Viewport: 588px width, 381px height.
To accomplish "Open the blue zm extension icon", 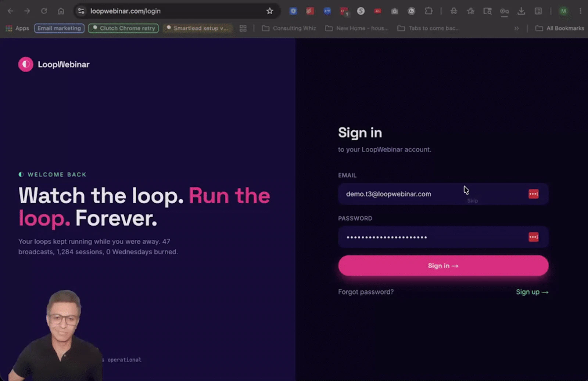I will click(x=327, y=11).
